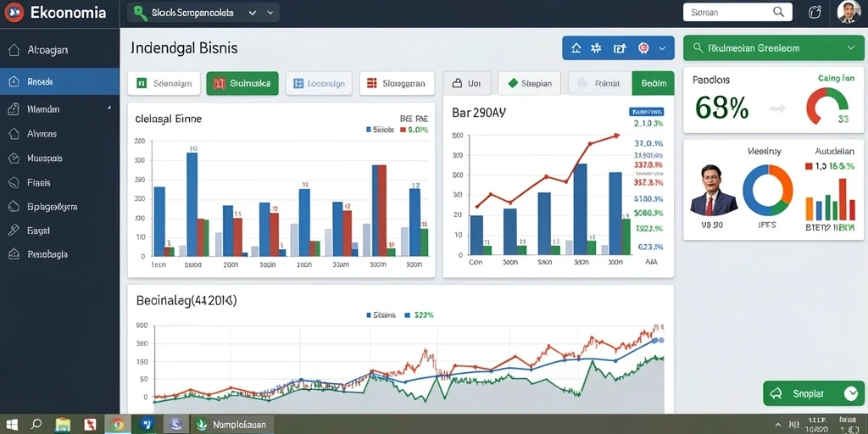Open the green Rkulmeoian Greeleom dropdown

point(773,48)
